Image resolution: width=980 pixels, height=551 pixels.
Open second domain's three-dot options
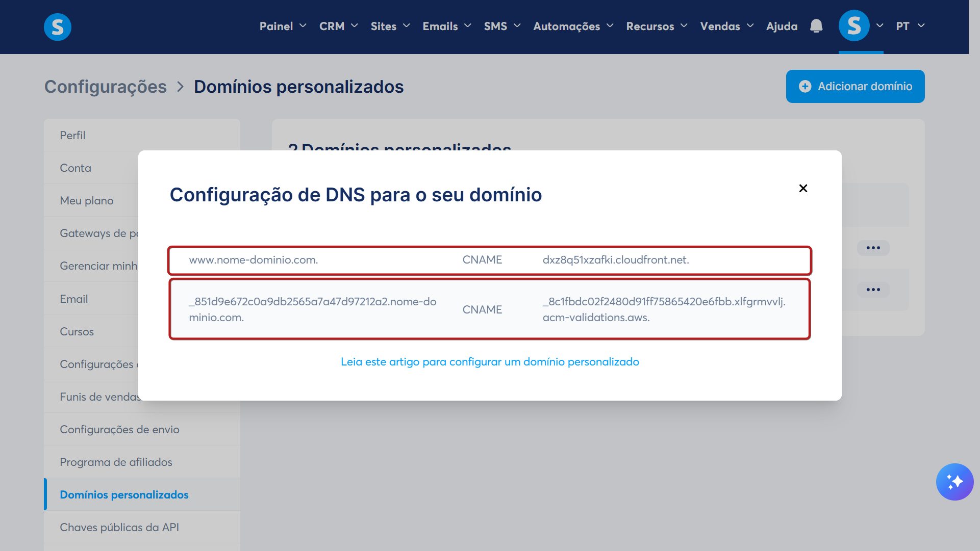(873, 290)
